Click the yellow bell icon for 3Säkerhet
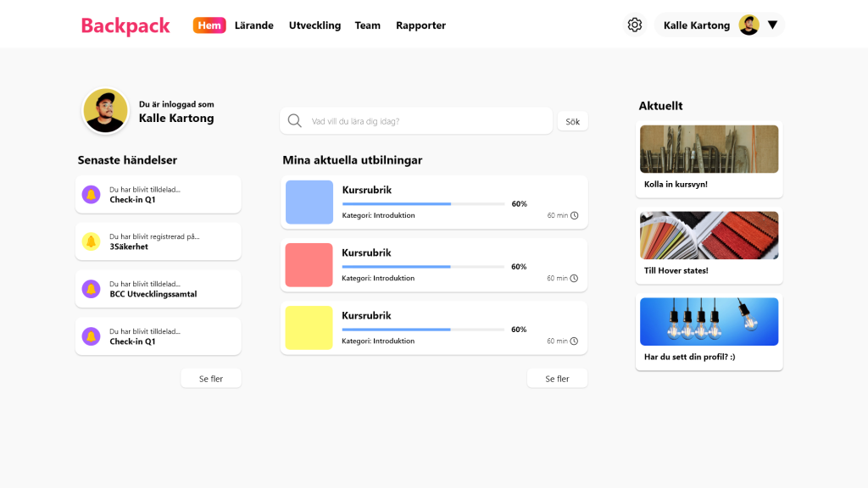The height and width of the screenshot is (488, 868). click(91, 242)
